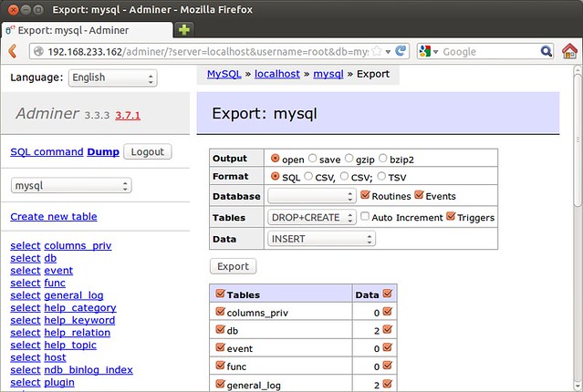Uncheck the general_log table checkbox
Viewport: 583px width, 392px height.
(220, 383)
